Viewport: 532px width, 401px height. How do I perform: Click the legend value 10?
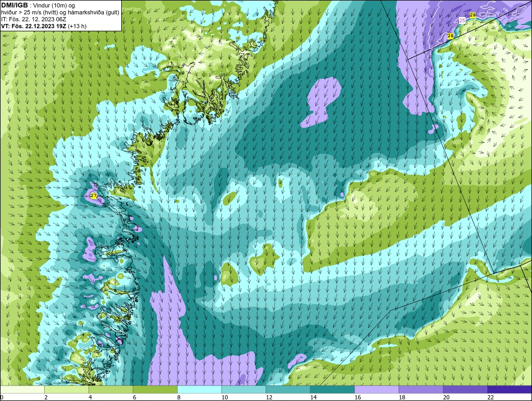tap(225, 397)
